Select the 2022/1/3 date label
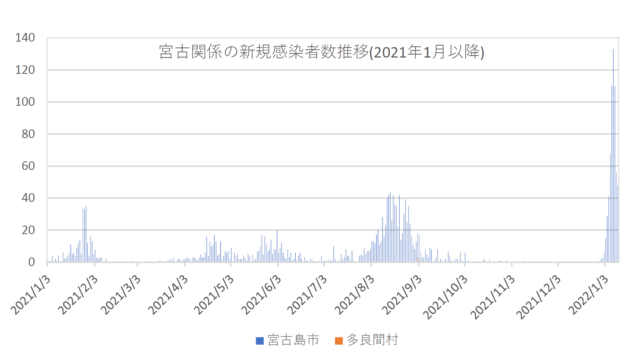The image size is (644, 355). (589, 295)
